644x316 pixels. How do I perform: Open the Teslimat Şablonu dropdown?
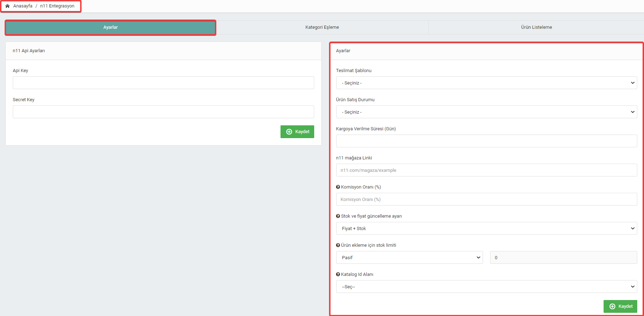tap(487, 83)
